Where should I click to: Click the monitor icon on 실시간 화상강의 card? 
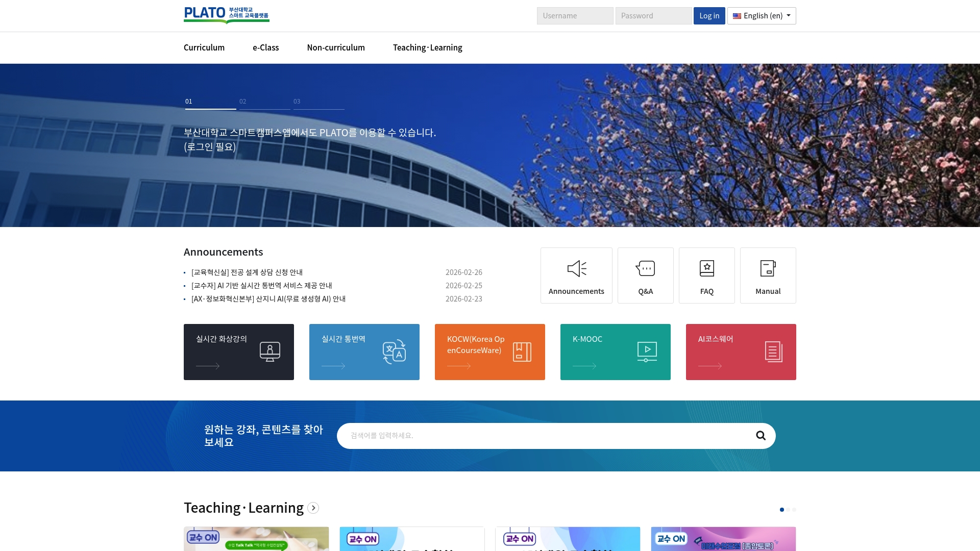[x=269, y=351]
